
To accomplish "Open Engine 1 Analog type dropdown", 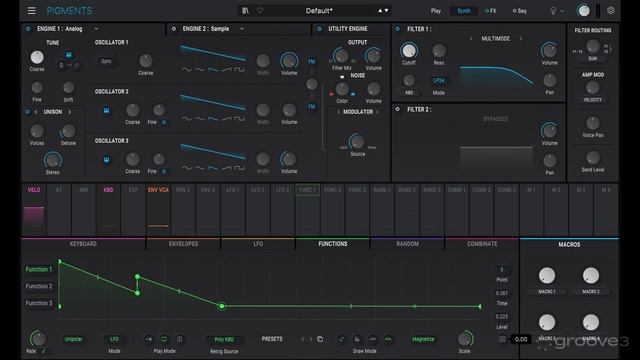I will [x=96, y=29].
